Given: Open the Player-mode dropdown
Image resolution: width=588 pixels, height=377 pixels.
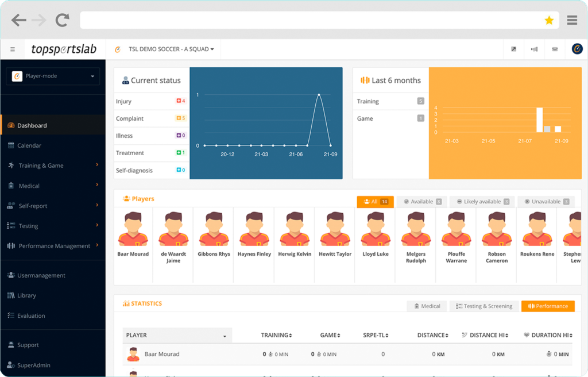Looking at the screenshot, I should coord(53,76).
